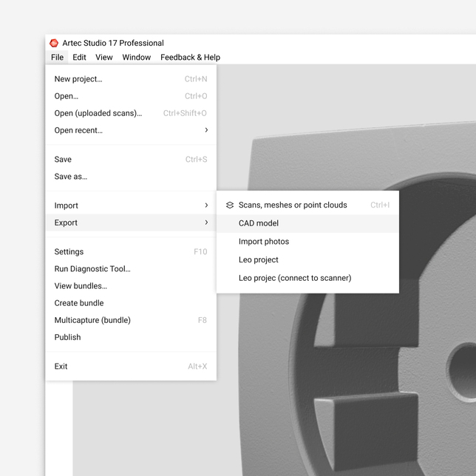Viewport: 476px width, 476px height.
Task: Select Scans, meshes or point clouds
Action: point(307,205)
